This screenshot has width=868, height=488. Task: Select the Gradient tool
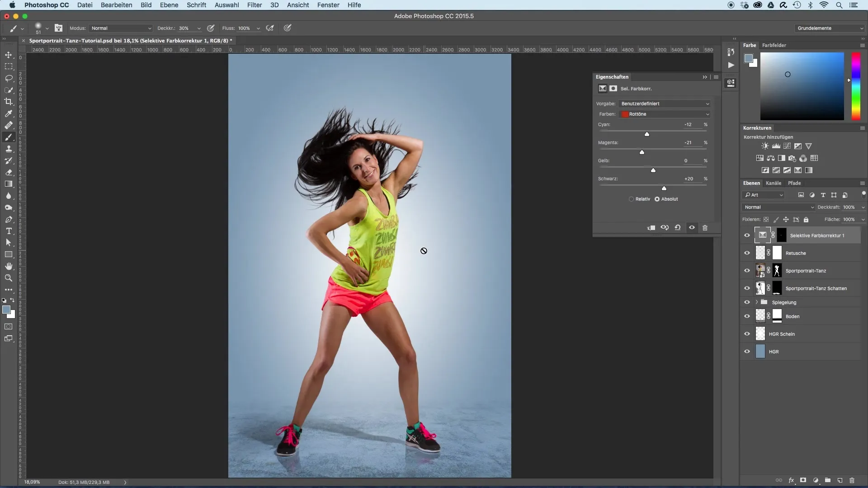point(9,184)
